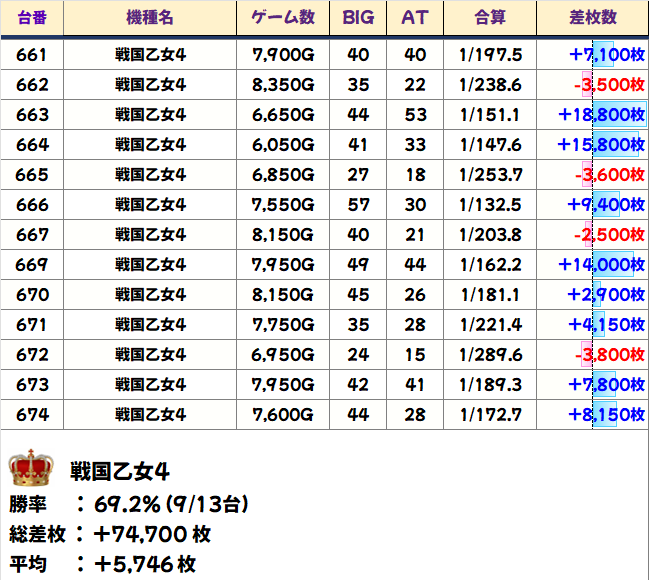
Task: Click the 勝率 69.2% summary line
Action: pyautogui.click(x=129, y=503)
